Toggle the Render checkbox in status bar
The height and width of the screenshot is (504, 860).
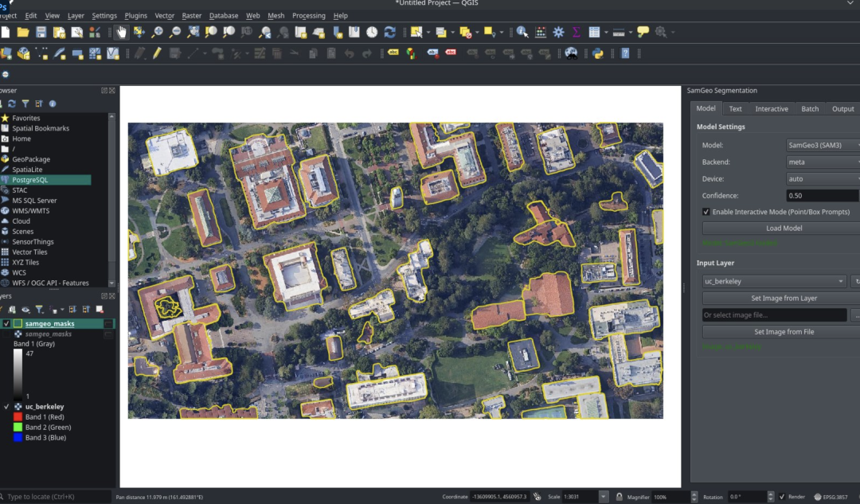781,497
